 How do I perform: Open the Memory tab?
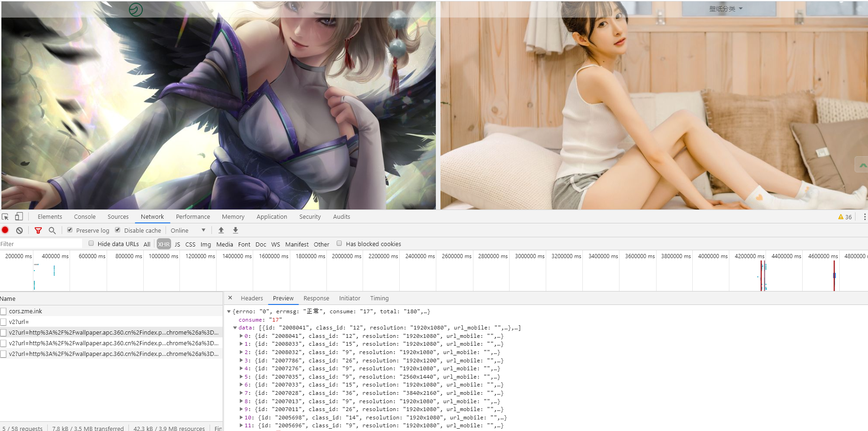point(233,217)
